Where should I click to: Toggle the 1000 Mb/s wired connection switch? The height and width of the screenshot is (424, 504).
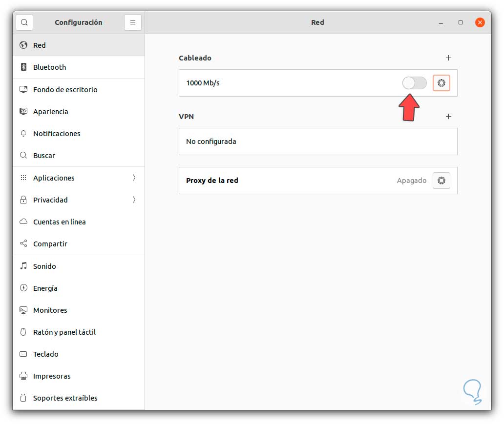tap(414, 83)
